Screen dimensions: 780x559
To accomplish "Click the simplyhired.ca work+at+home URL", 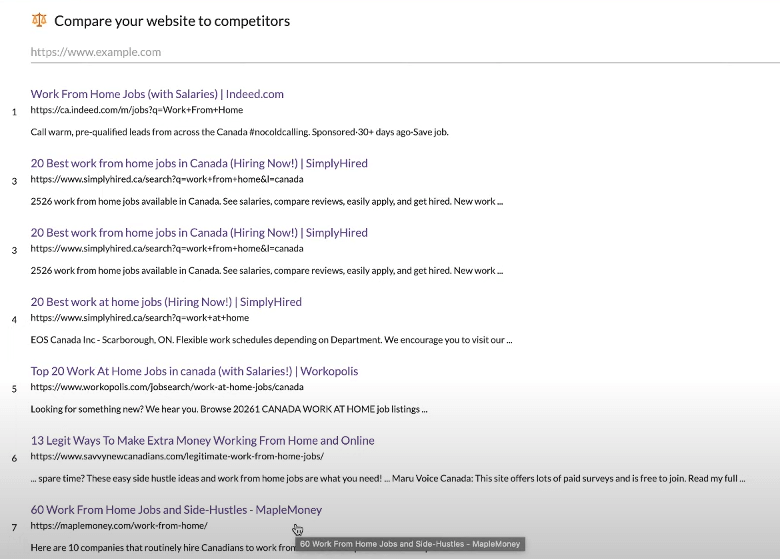I will tap(139, 318).
